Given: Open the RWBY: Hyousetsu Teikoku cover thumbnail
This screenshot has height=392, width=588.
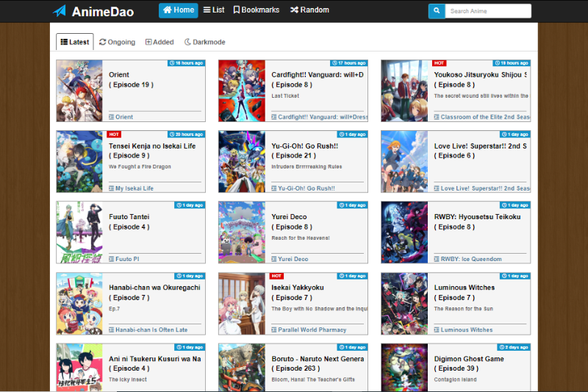Looking at the screenshot, I should 405,232.
